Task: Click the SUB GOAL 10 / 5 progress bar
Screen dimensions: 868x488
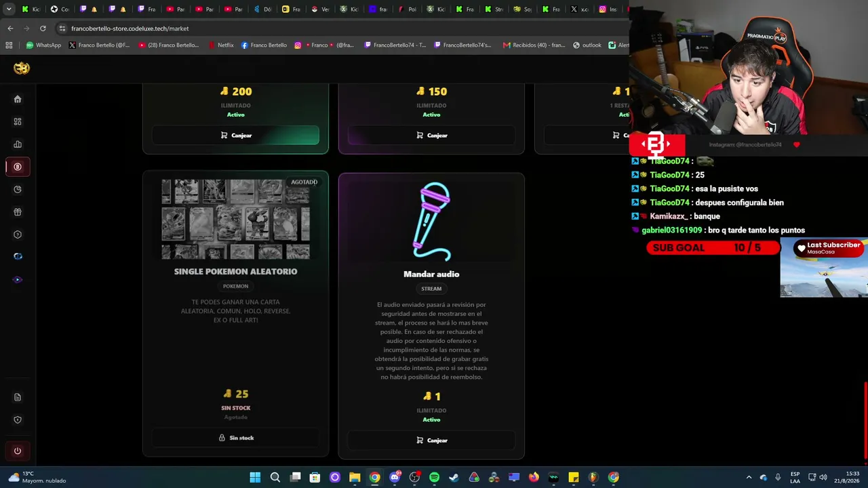Action: click(713, 248)
